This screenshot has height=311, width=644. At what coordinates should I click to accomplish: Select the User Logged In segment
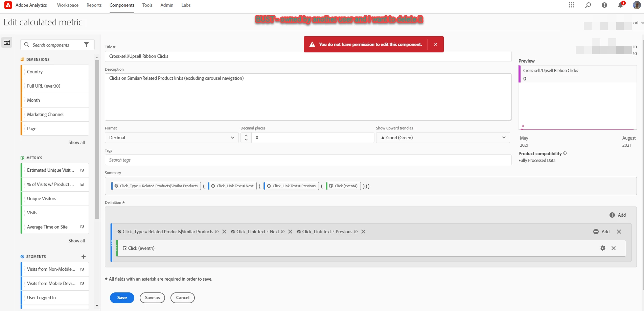point(55,297)
